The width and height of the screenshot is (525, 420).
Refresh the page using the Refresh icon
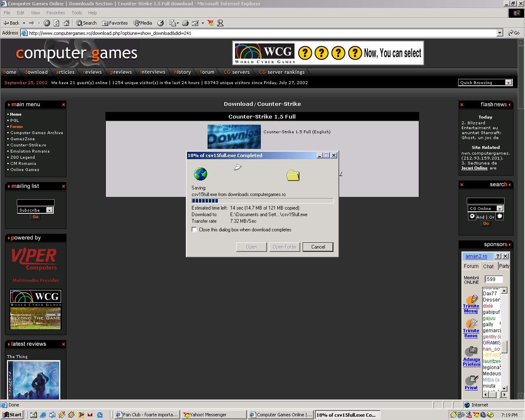[57, 23]
